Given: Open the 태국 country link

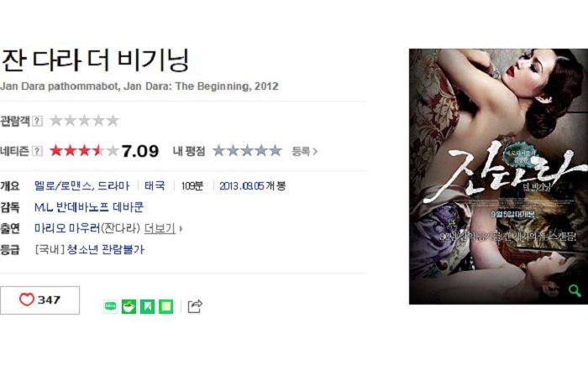Looking at the screenshot, I should 155,185.
